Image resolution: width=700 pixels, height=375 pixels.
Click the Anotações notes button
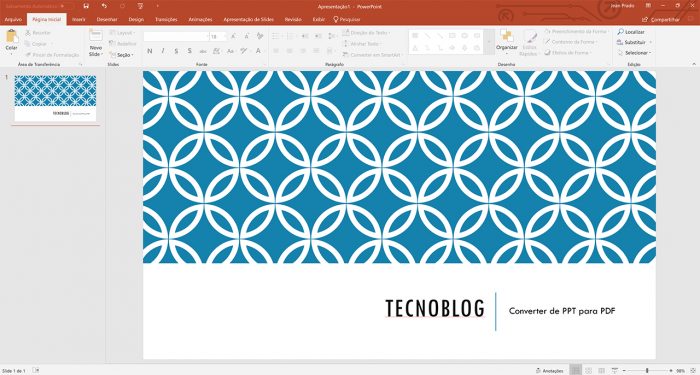point(550,371)
